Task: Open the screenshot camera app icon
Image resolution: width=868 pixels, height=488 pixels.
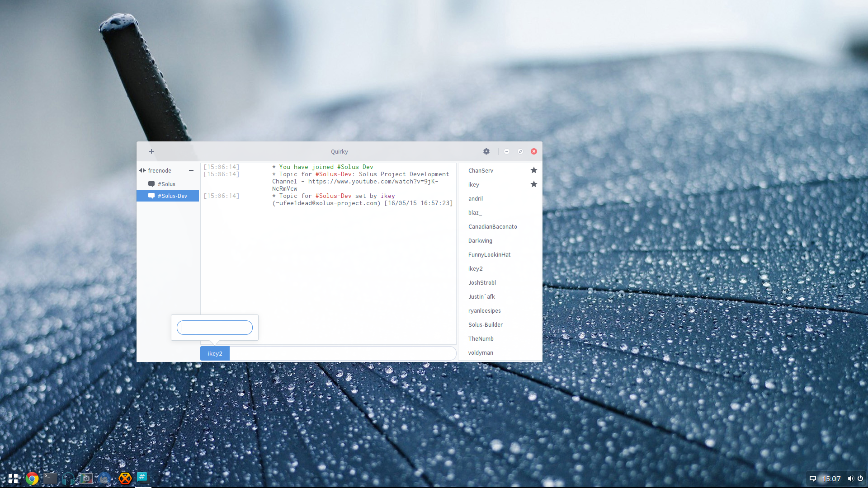Action: click(86, 478)
